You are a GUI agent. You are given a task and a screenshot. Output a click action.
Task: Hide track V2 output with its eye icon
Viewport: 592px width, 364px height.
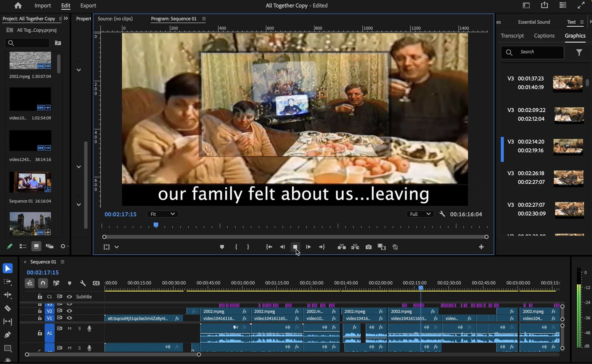click(69, 311)
